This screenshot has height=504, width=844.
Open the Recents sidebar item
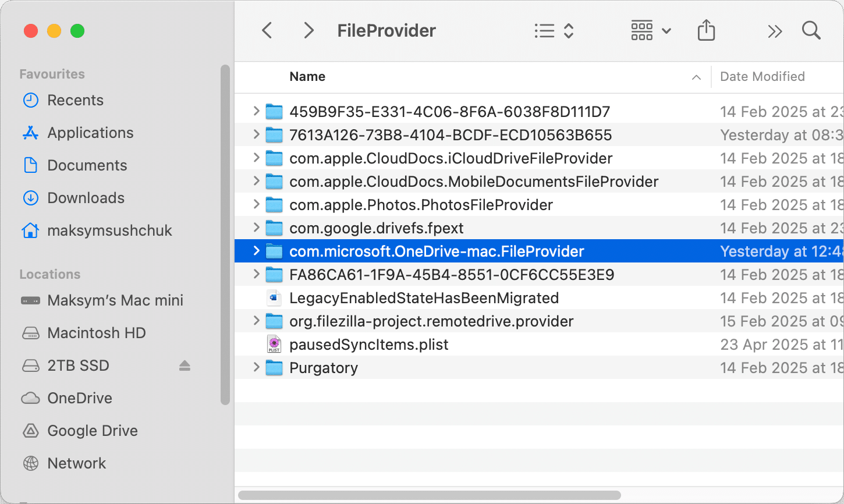click(75, 100)
